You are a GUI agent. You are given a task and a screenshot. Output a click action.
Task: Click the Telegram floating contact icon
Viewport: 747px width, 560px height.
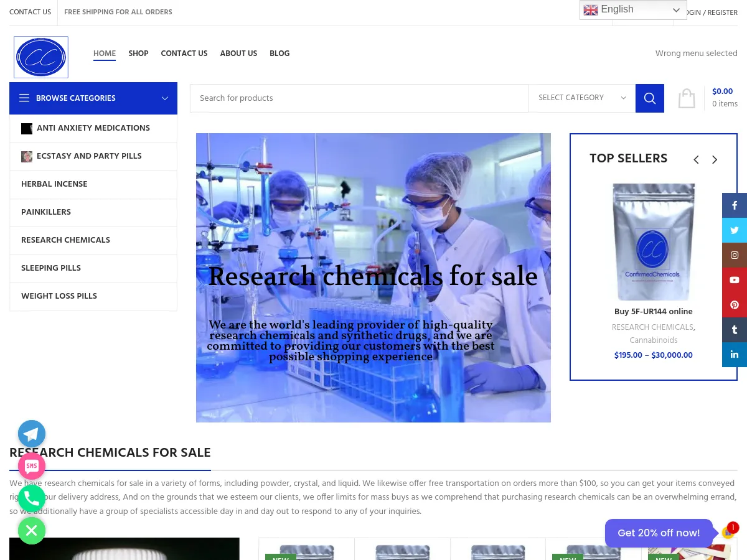(32, 434)
